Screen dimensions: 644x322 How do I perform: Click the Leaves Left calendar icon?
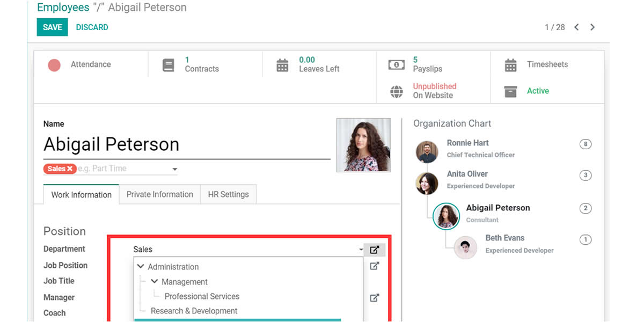point(282,65)
